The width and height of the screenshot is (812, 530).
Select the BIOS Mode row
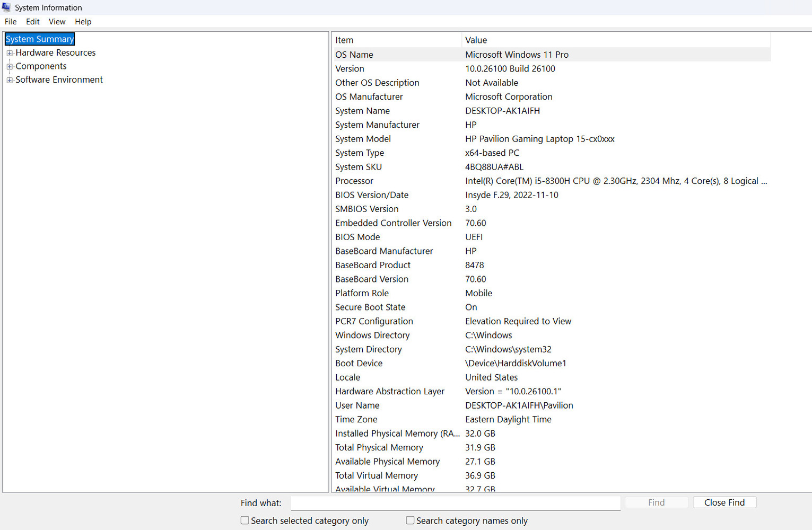tap(552, 237)
